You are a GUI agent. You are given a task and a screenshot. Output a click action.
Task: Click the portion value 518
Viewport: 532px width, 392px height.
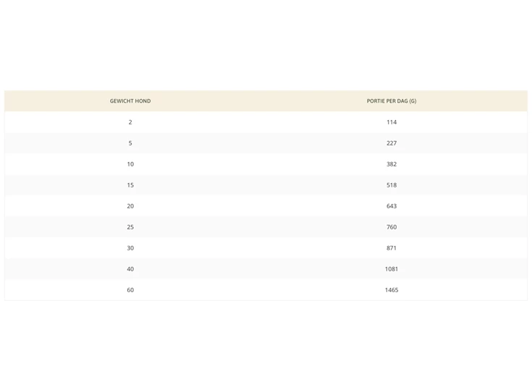coord(392,185)
